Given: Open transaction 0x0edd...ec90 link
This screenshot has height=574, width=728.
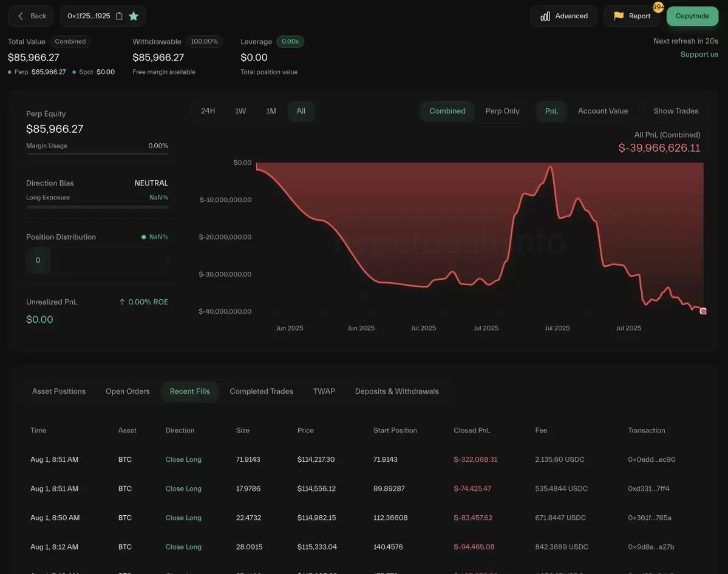Looking at the screenshot, I should click(x=651, y=459).
